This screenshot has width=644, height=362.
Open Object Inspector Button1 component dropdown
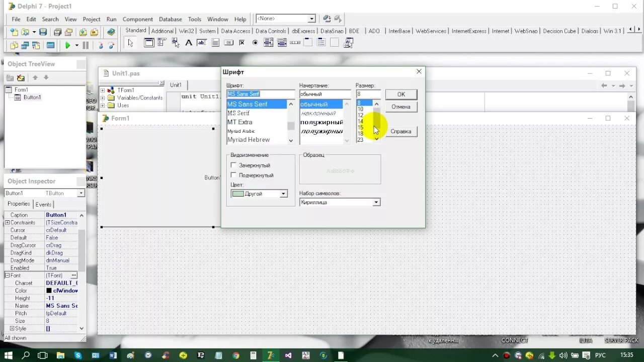coord(81,193)
